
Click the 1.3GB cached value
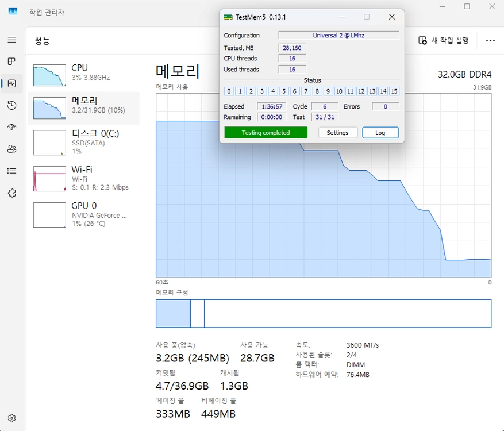pos(234,386)
